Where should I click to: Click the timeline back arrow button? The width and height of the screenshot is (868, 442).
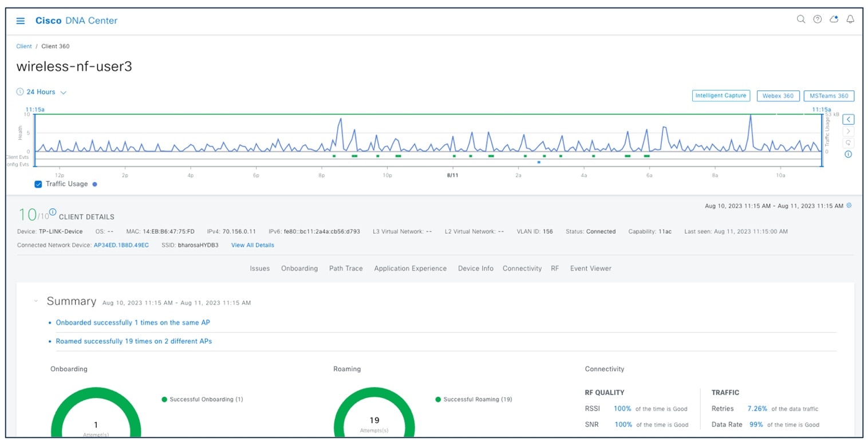pyautogui.click(x=849, y=120)
